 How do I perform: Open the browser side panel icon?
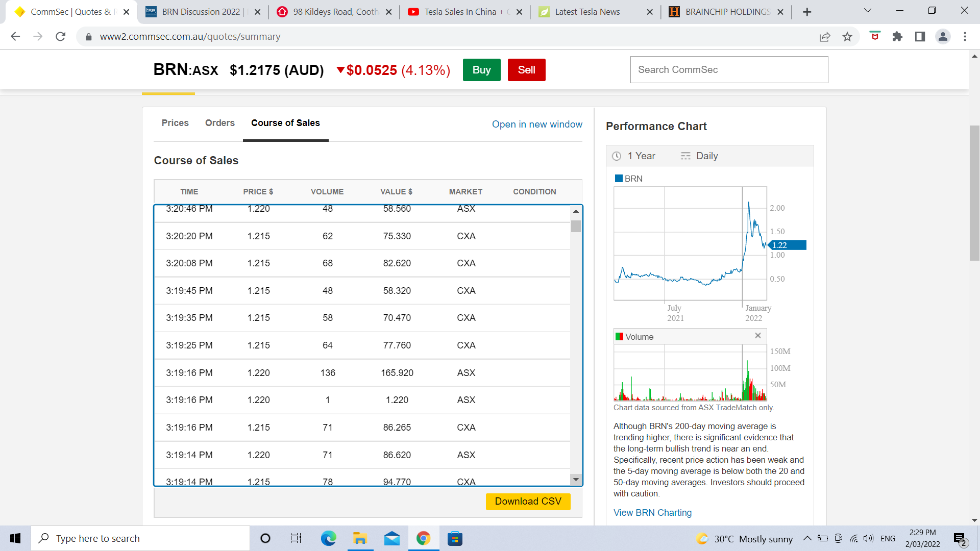coord(920,36)
